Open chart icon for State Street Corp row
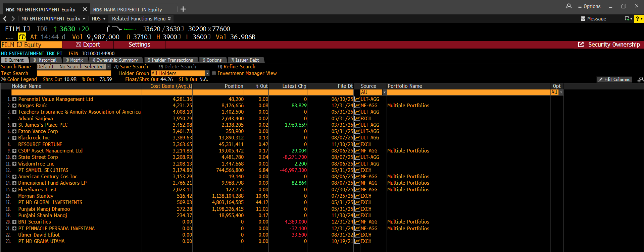Viewport: 644px width, 252px height. point(357,157)
